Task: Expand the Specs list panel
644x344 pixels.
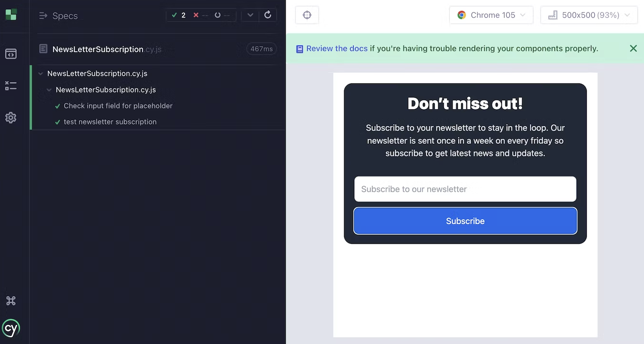Action: coord(43,16)
